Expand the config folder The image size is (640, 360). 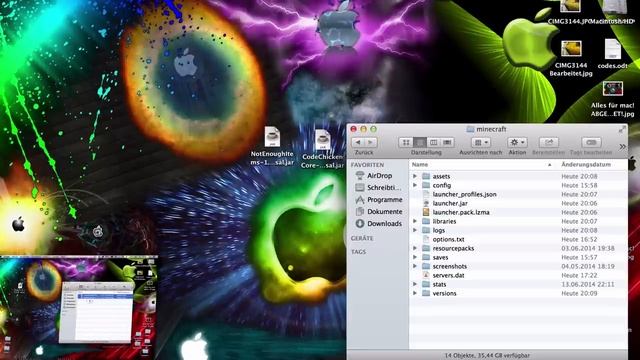click(415, 185)
